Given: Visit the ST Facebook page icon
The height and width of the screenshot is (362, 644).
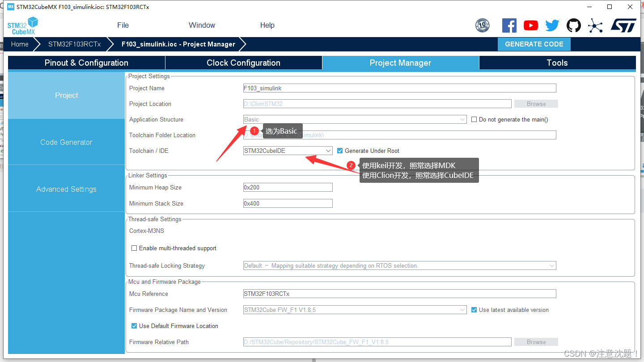Looking at the screenshot, I should click(509, 25).
